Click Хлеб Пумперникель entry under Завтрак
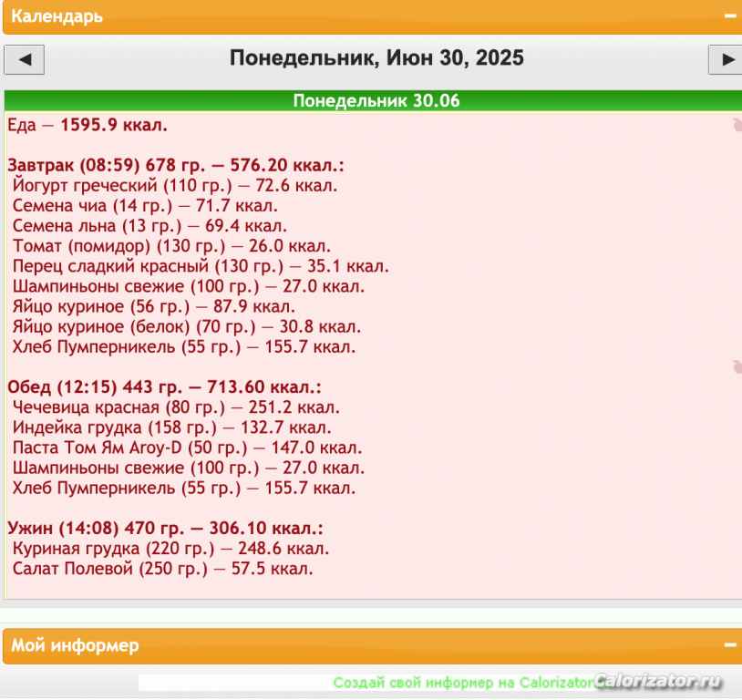Screen dimensions: 742x700 (x=184, y=347)
